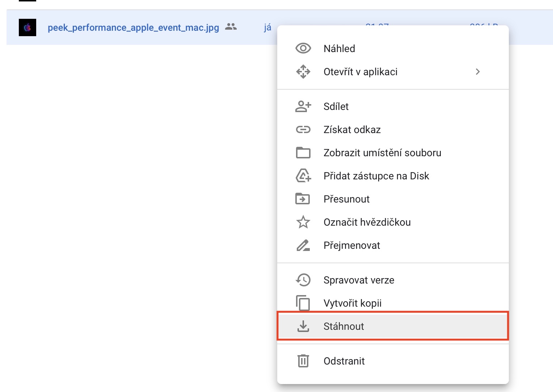Click the add-person icon beside Sdílet
This screenshot has width=553, height=392.
303,106
